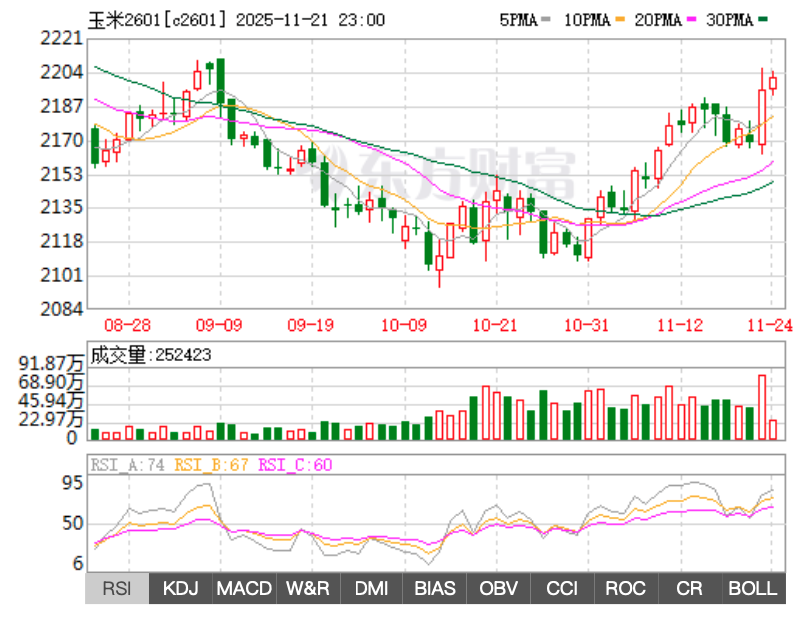Switch to the ROC tab
The width and height of the screenshot is (801, 618).
click(x=626, y=588)
